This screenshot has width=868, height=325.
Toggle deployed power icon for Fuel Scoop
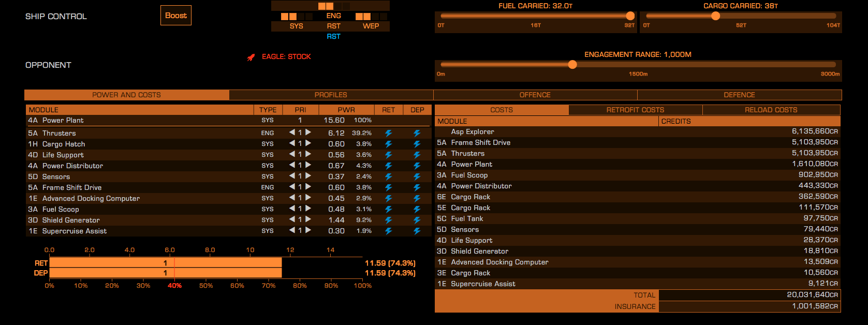point(417,209)
